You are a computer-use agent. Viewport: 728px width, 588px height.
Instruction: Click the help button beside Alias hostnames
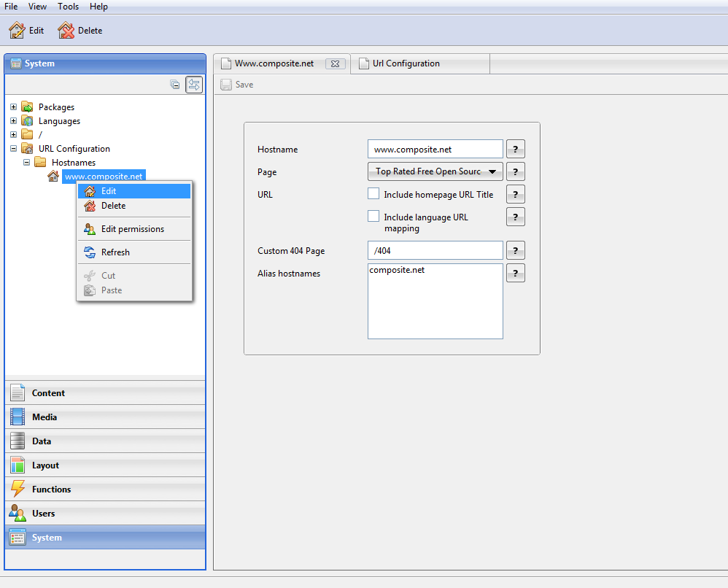click(515, 274)
